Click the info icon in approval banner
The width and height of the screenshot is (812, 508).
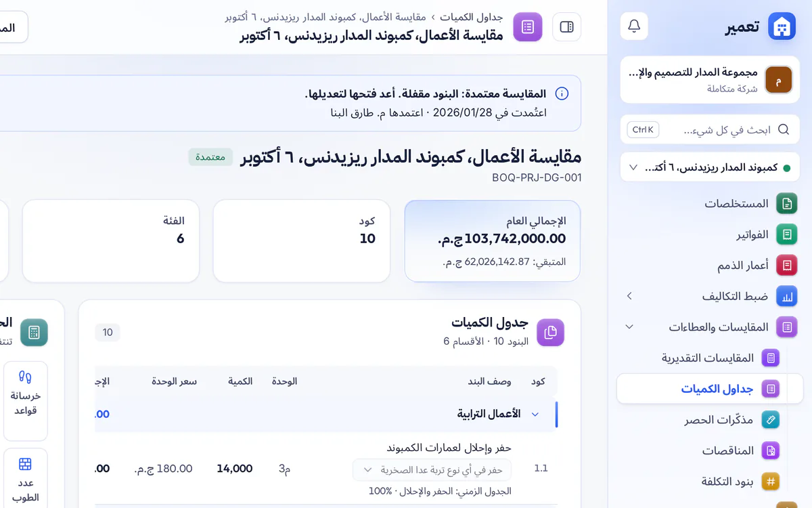[x=562, y=93]
